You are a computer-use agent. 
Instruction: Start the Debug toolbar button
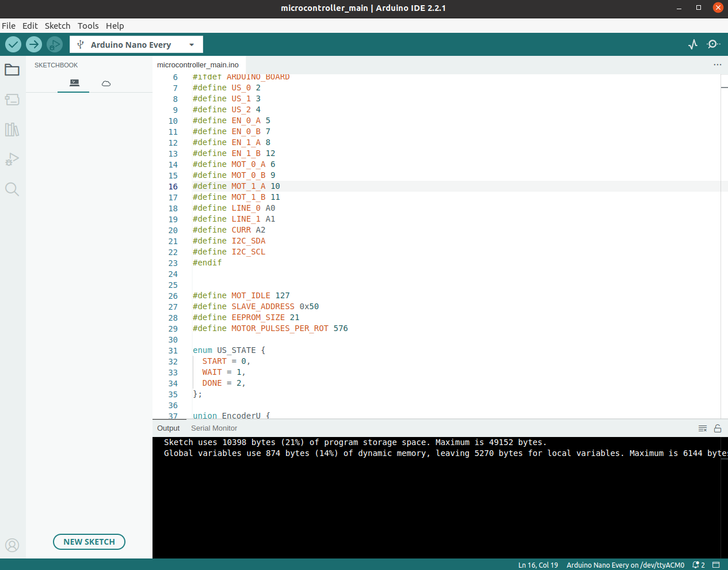pos(55,44)
